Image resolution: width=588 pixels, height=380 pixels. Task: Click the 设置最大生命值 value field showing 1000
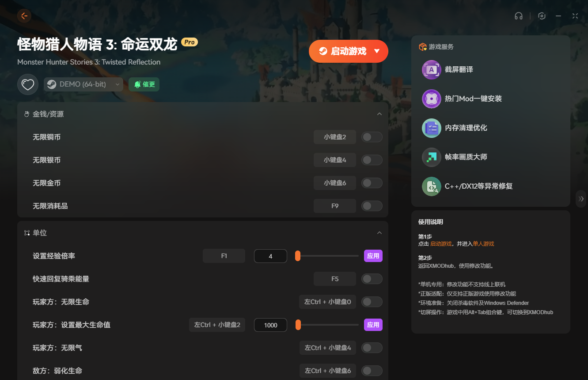click(x=270, y=325)
